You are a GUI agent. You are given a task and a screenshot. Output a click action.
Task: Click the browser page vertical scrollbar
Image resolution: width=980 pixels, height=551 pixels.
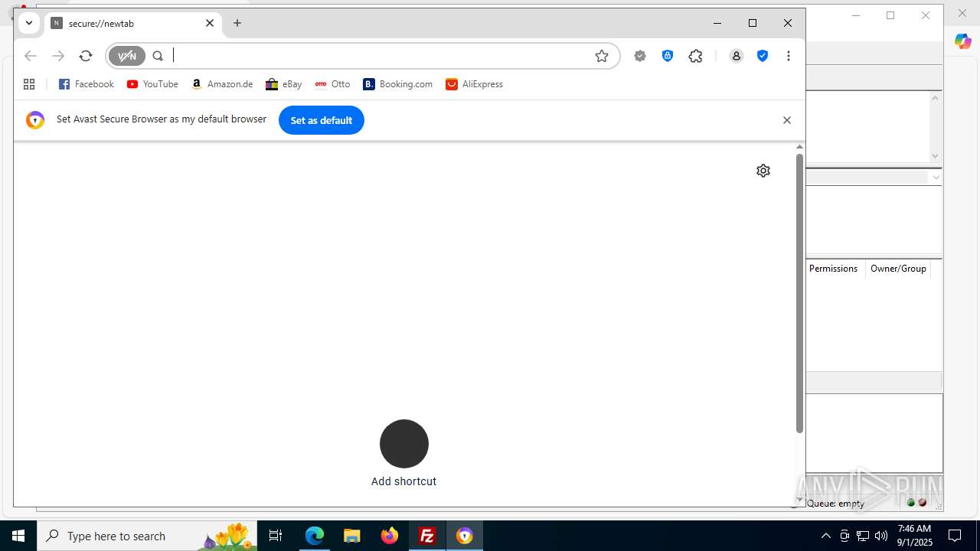tap(799, 293)
